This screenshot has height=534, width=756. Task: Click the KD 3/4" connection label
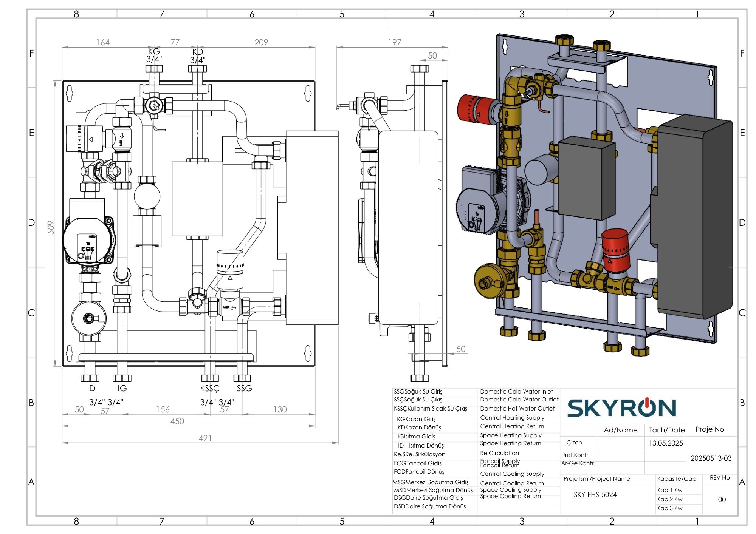point(198,56)
